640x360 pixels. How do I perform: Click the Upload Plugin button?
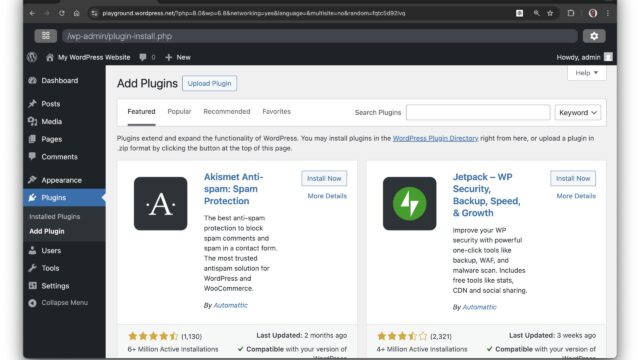click(x=209, y=83)
